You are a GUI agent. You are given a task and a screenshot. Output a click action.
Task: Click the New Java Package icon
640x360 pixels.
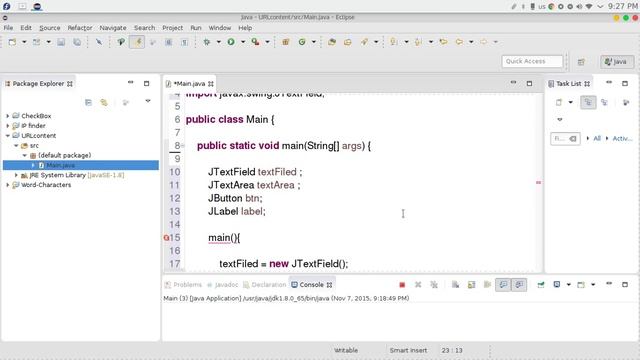(286, 42)
